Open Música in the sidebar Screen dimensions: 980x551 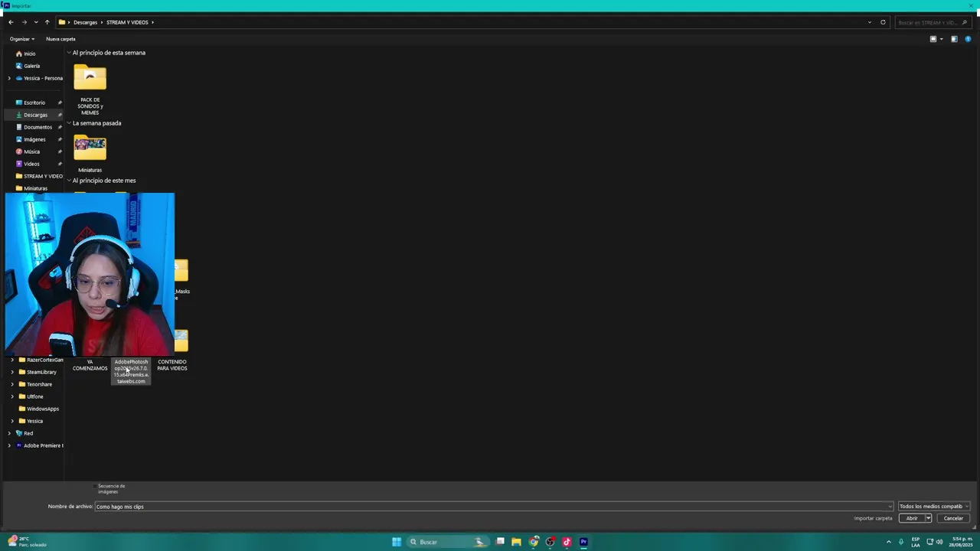pyautogui.click(x=31, y=152)
